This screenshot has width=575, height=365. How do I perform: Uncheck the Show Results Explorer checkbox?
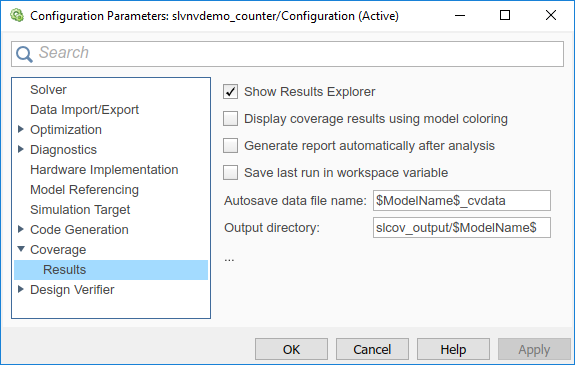[230, 92]
